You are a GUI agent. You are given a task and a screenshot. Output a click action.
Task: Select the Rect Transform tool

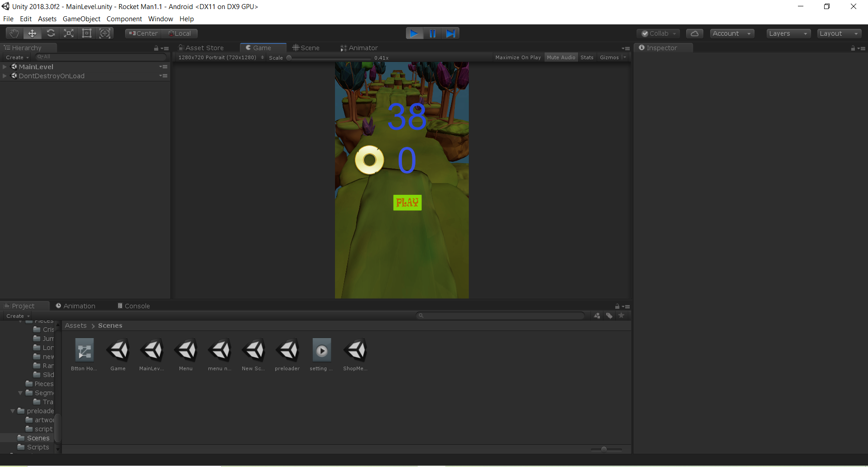pos(86,33)
